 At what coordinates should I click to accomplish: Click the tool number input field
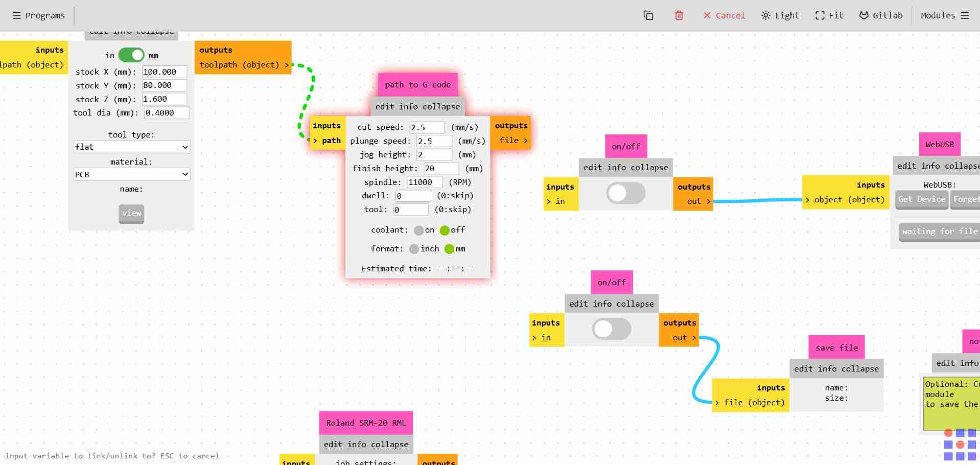tap(411, 210)
